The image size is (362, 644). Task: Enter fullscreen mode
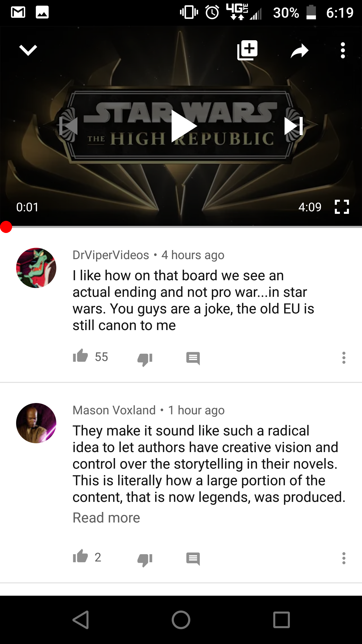342,207
